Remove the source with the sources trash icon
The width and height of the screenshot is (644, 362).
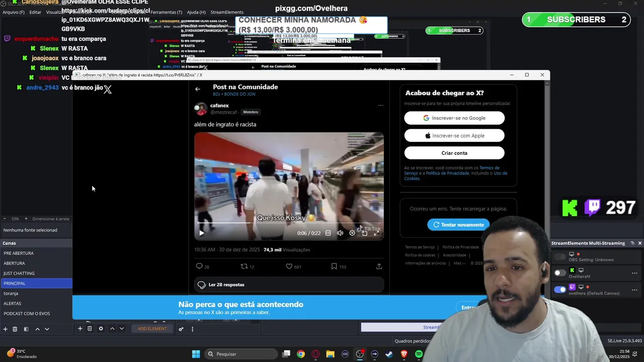pos(90,329)
